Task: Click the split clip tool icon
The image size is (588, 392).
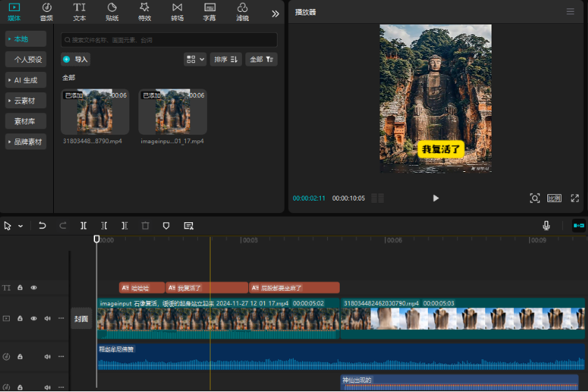Action: 83,226
